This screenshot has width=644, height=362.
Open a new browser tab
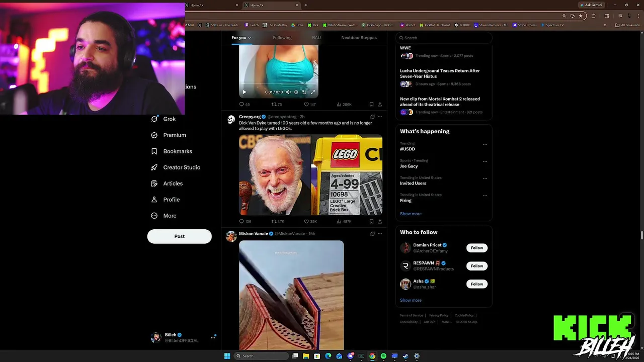[305, 5]
